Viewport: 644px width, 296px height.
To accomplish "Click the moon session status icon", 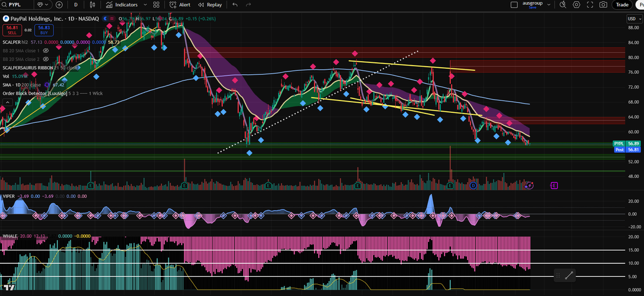I will coord(104,19).
